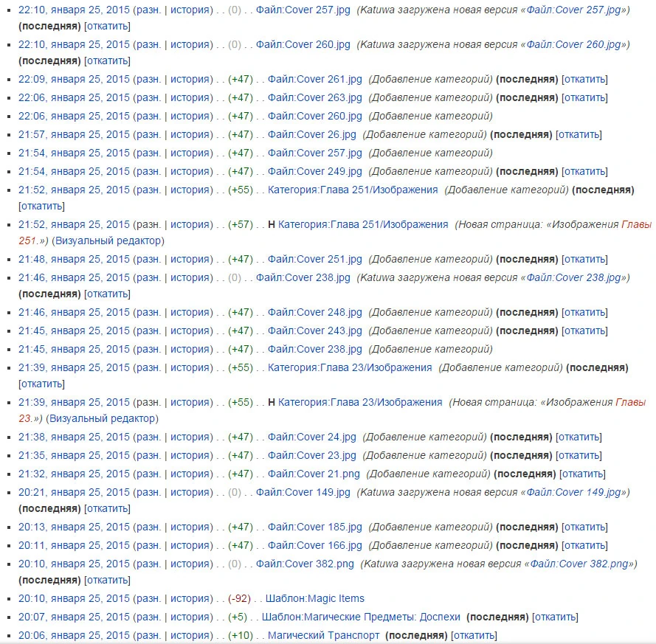
Task: Click откатить for Cover 21.png
Action: [582, 474]
